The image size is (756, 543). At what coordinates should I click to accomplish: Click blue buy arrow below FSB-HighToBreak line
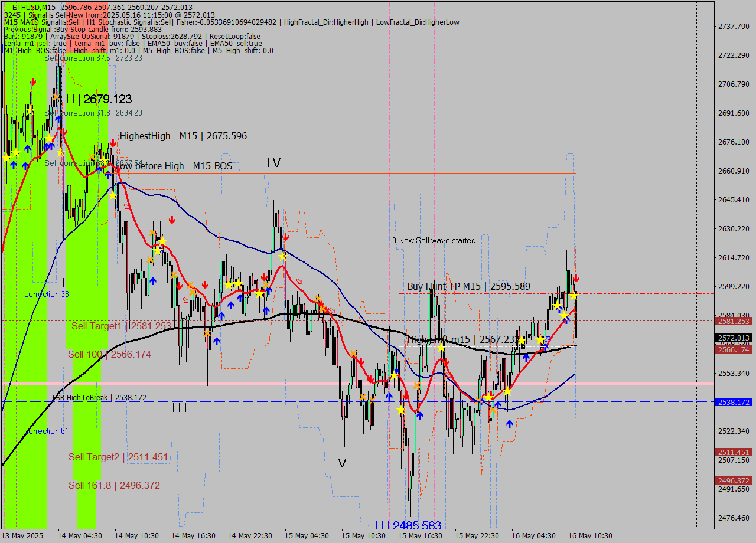tap(509, 423)
